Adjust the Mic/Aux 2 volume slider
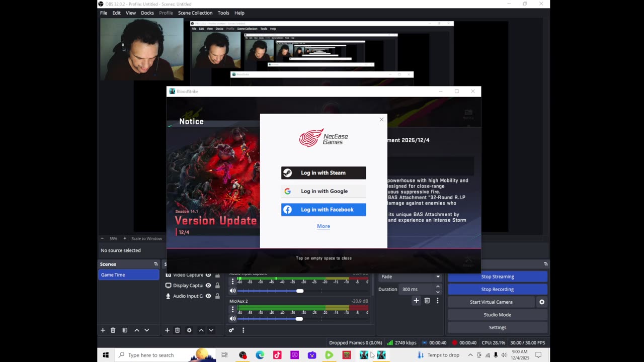The image size is (644, 362). click(299, 319)
